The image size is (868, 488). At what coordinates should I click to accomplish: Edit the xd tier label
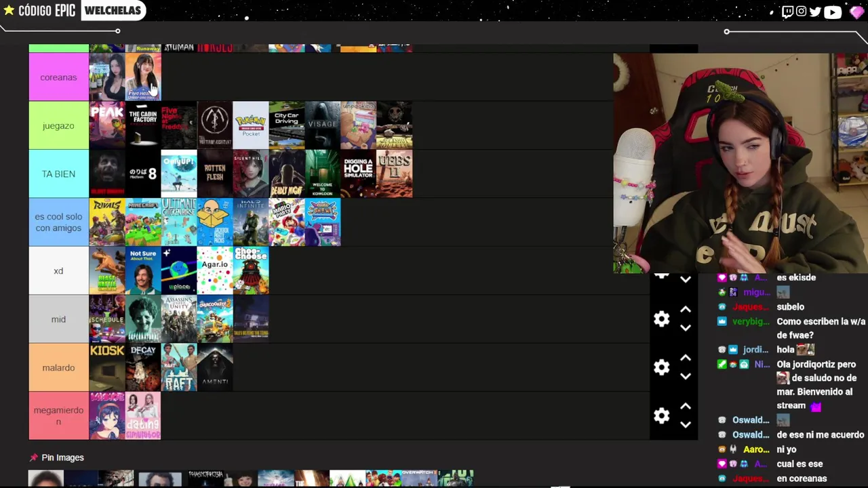point(58,271)
